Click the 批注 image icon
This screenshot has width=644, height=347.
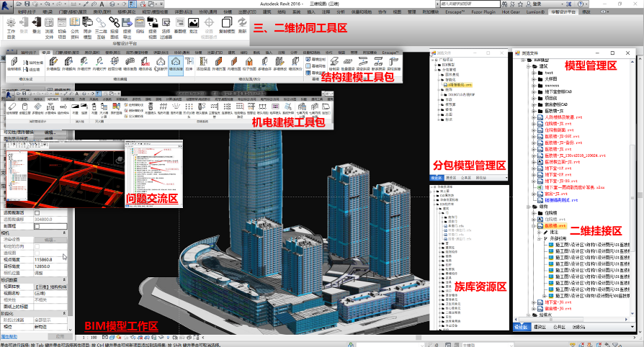(194, 23)
